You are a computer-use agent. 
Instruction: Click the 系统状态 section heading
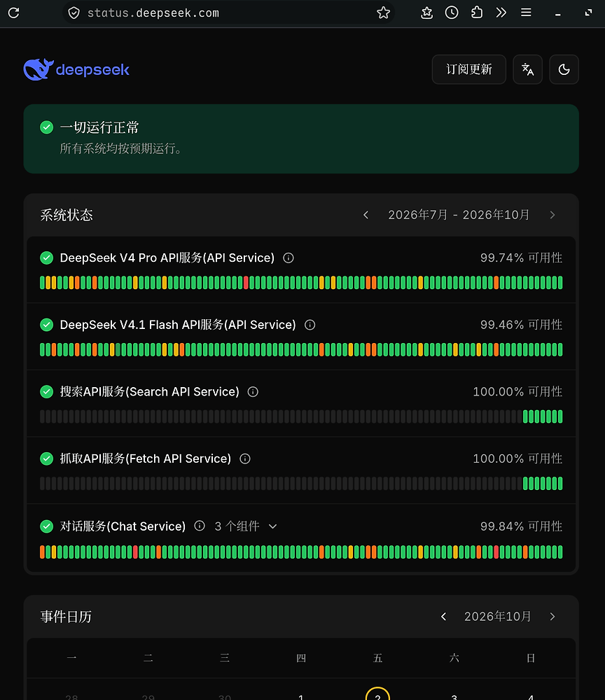pyautogui.click(x=67, y=215)
